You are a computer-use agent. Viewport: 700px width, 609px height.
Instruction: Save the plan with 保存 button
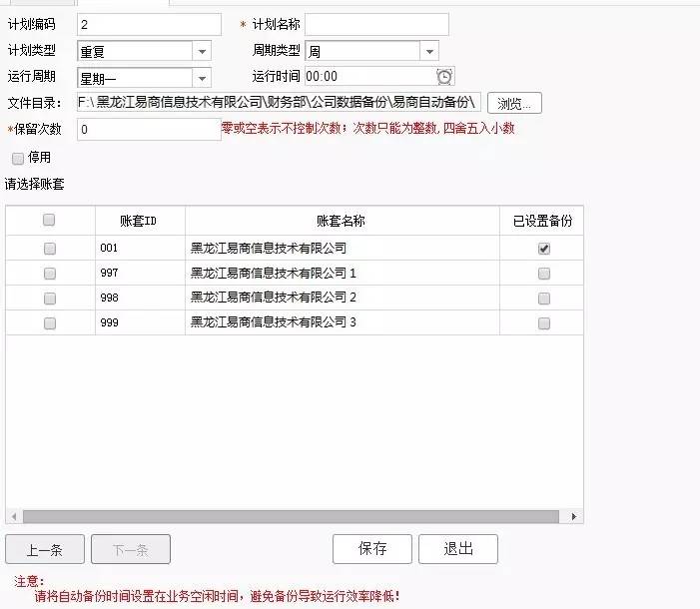click(372, 549)
